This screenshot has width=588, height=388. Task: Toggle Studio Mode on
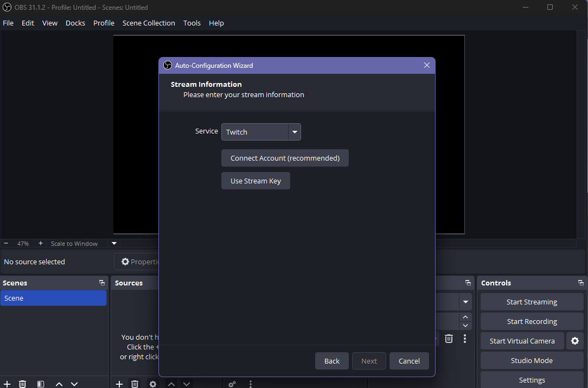532,360
